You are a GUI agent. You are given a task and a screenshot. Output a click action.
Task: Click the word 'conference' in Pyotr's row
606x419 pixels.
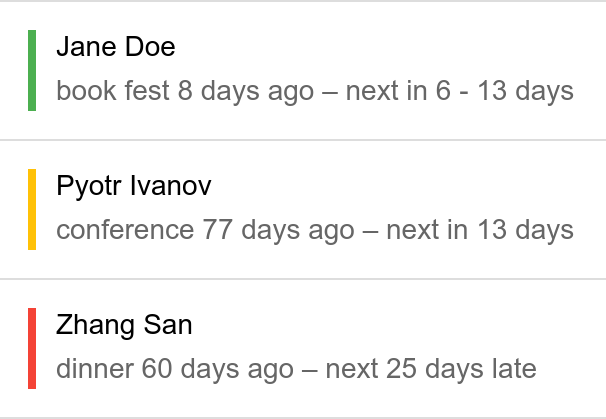click(x=125, y=230)
